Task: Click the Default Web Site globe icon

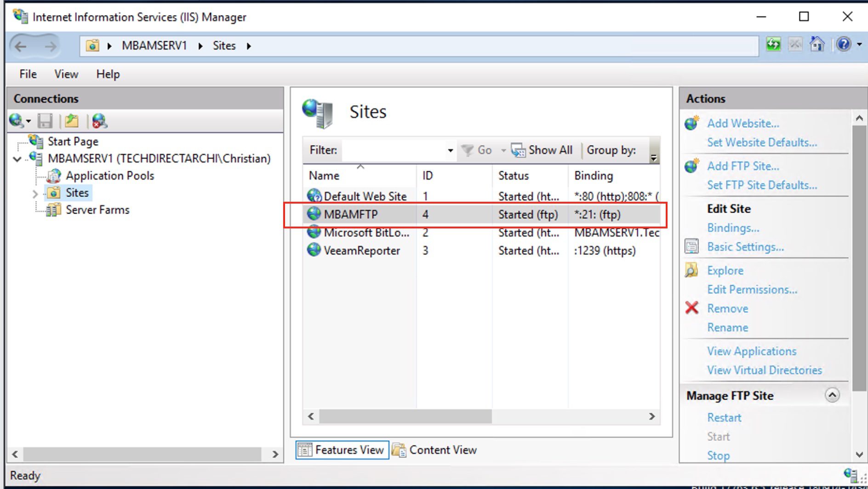Action: pyautogui.click(x=314, y=196)
